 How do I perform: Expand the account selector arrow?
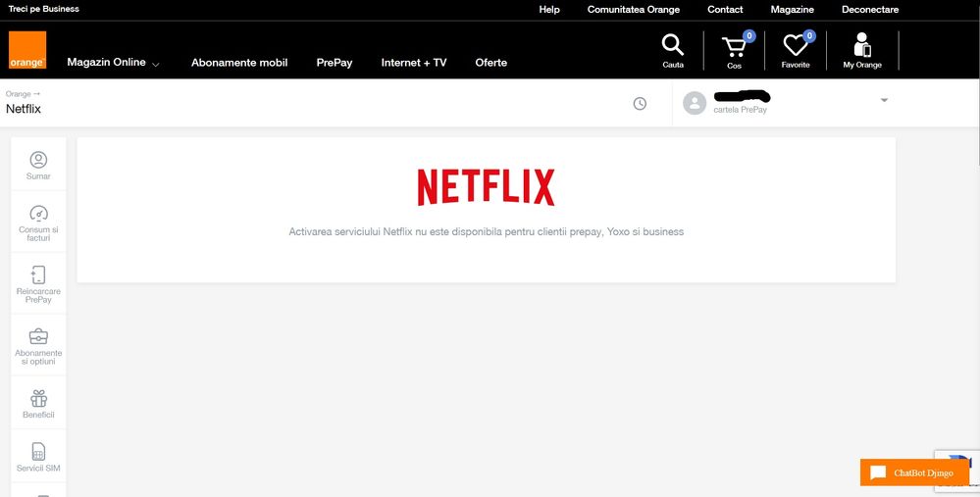click(x=884, y=101)
